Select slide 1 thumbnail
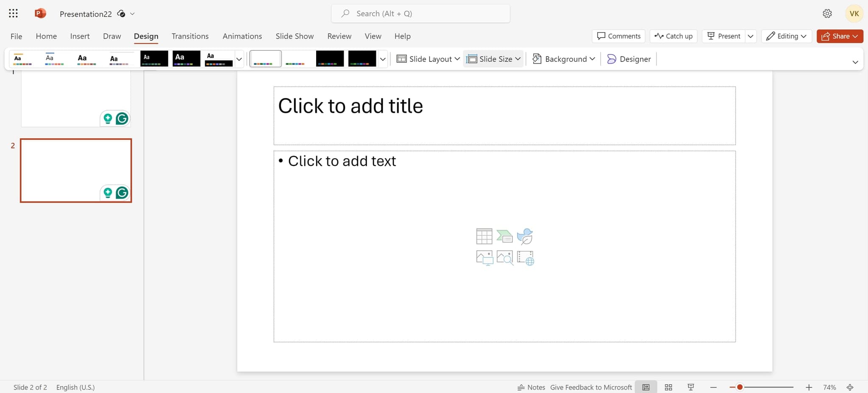Image resolution: width=868 pixels, height=393 pixels. (76, 98)
